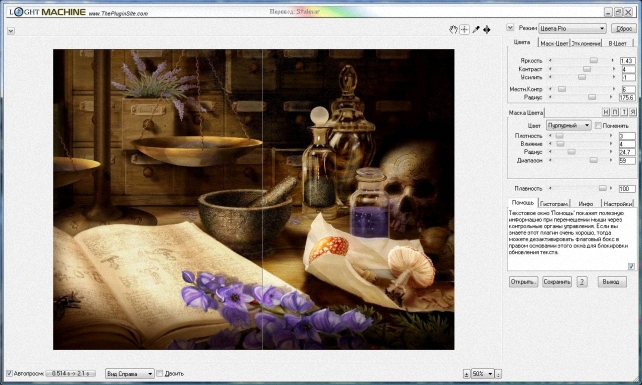Increase Диапазон with its right arrow
642x385 pixels.
(611, 160)
